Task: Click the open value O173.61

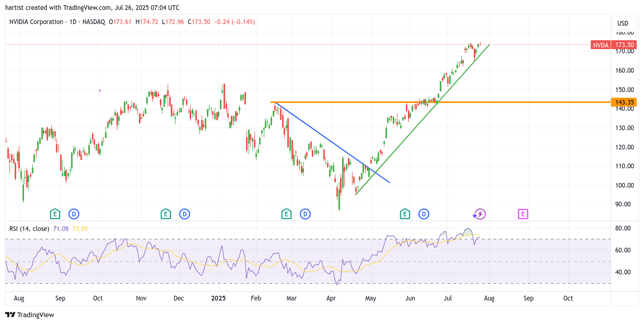Action: click(x=121, y=22)
